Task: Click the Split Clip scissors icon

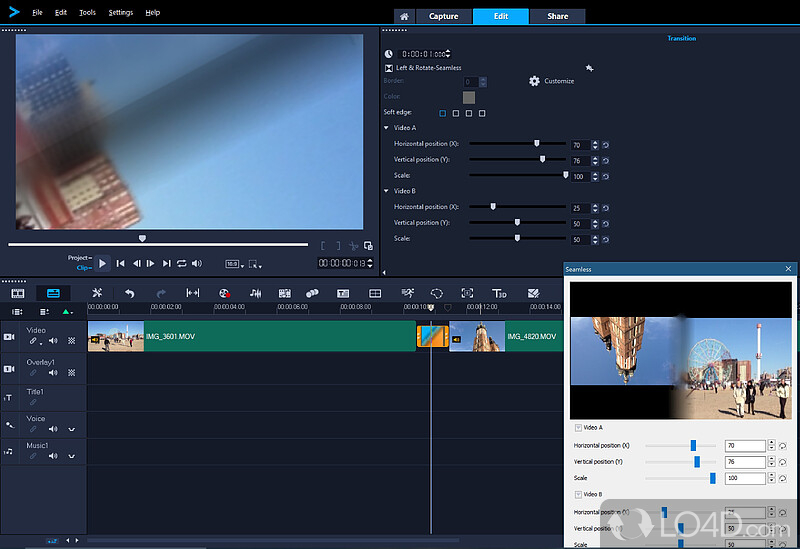Action: click(354, 246)
